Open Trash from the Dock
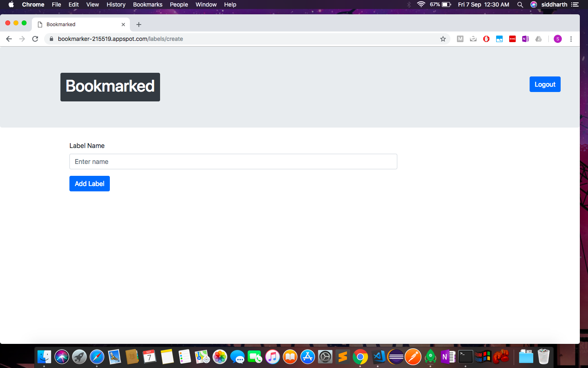Image resolution: width=588 pixels, height=368 pixels. click(x=543, y=357)
